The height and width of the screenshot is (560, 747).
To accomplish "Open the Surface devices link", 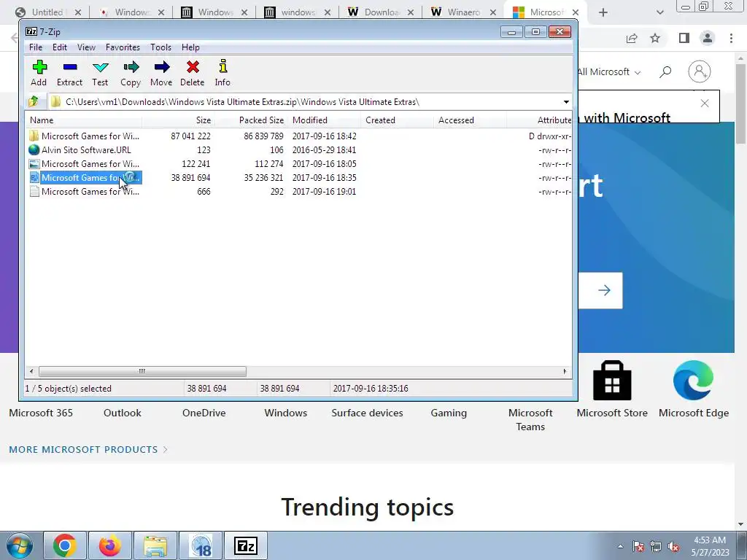I will click(368, 413).
